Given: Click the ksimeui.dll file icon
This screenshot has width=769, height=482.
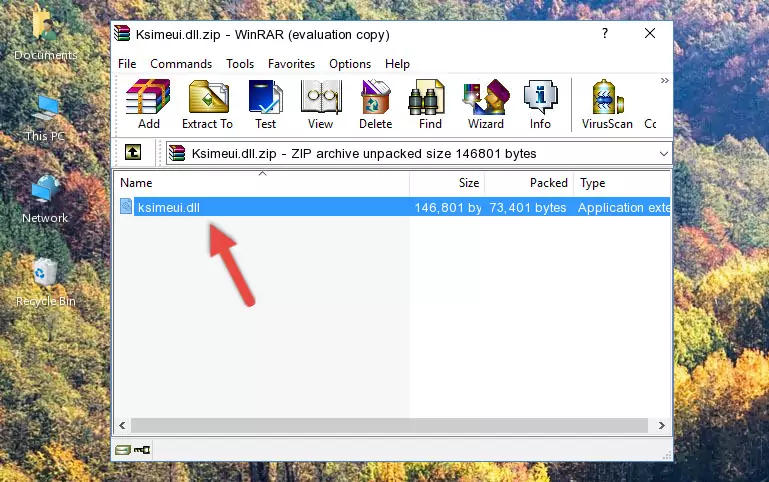Looking at the screenshot, I should pyautogui.click(x=126, y=206).
